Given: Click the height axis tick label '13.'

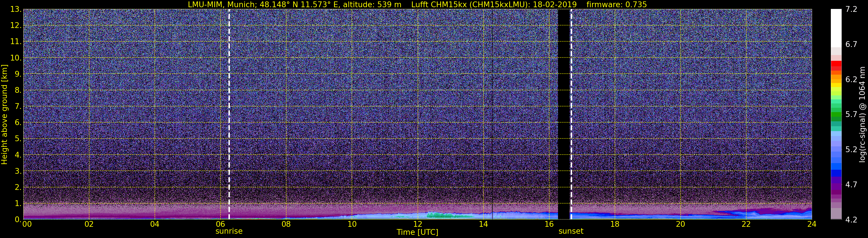Looking at the screenshot, I should click(16, 9).
